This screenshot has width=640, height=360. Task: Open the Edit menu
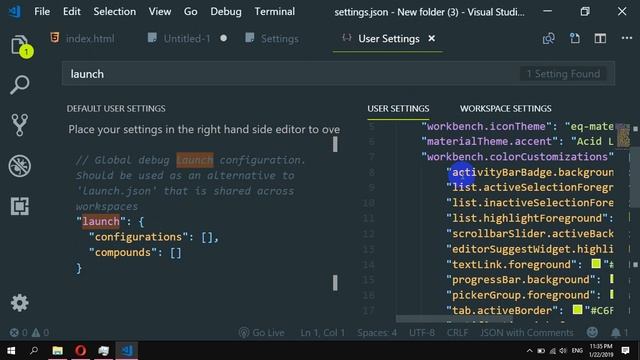tap(71, 11)
